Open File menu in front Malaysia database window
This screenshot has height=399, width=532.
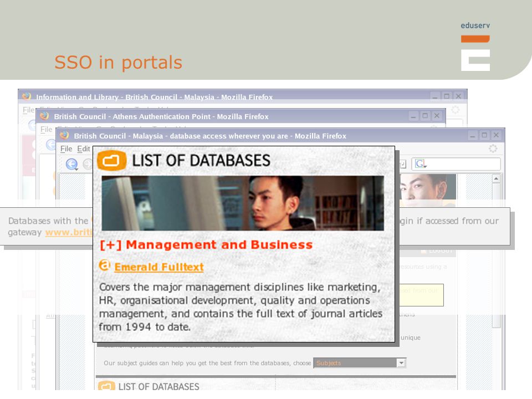[66, 149]
